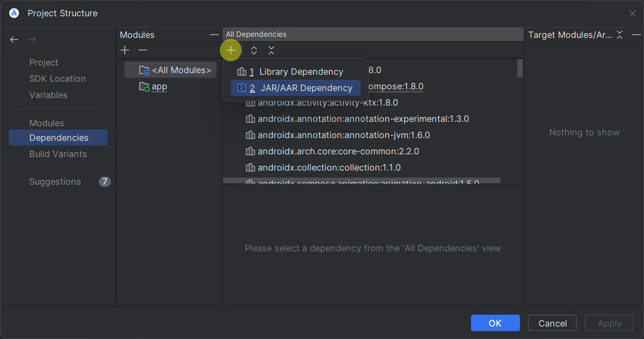Click the highlighted add dependency plus icon
The width and height of the screenshot is (644, 339).
tap(231, 50)
